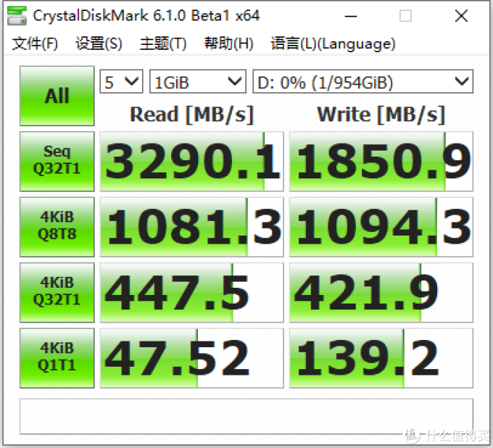Select the Seq read result 3290.1

click(x=192, y=161)
